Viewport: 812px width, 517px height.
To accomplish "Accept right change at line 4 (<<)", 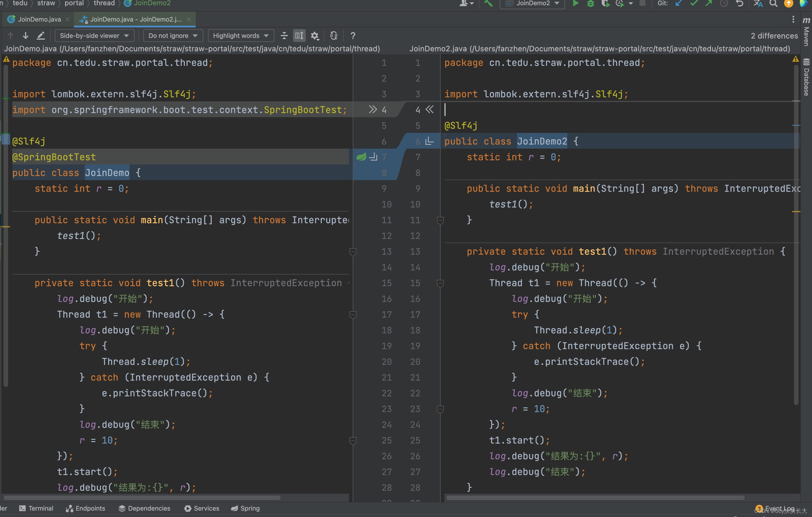I will point(430,110).
